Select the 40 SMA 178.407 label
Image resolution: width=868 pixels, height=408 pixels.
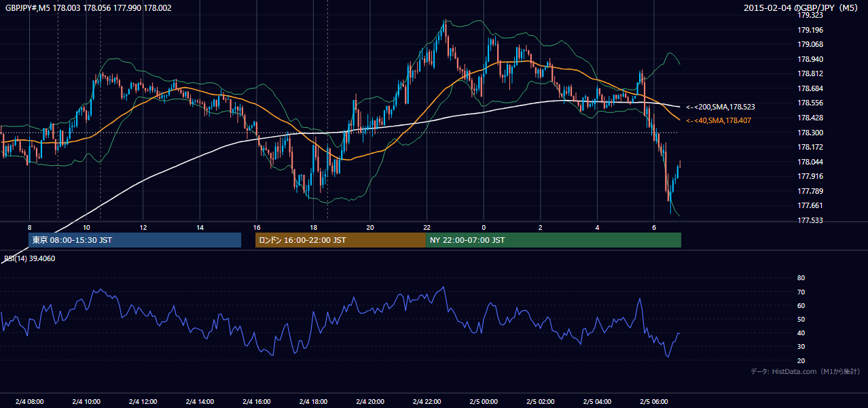click(x=719, y=120)
